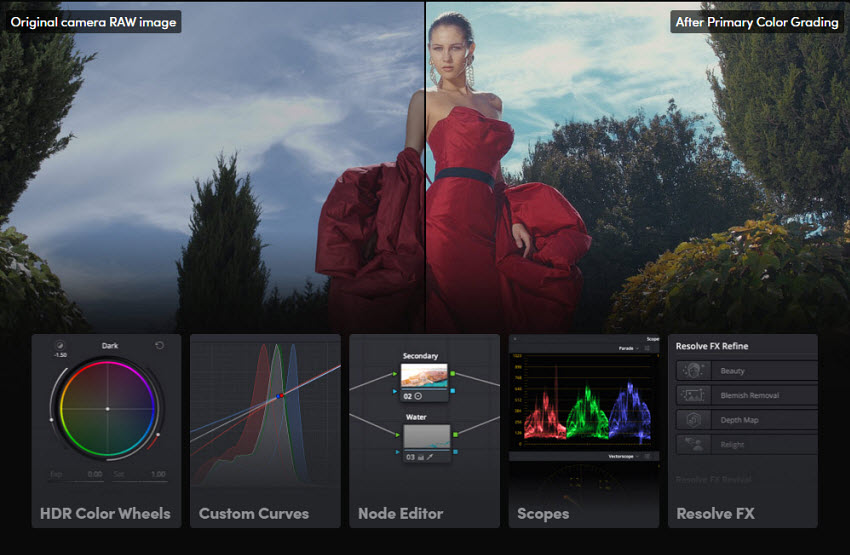Click the settings icon next to Vectorscope

(x=647, y=456)
